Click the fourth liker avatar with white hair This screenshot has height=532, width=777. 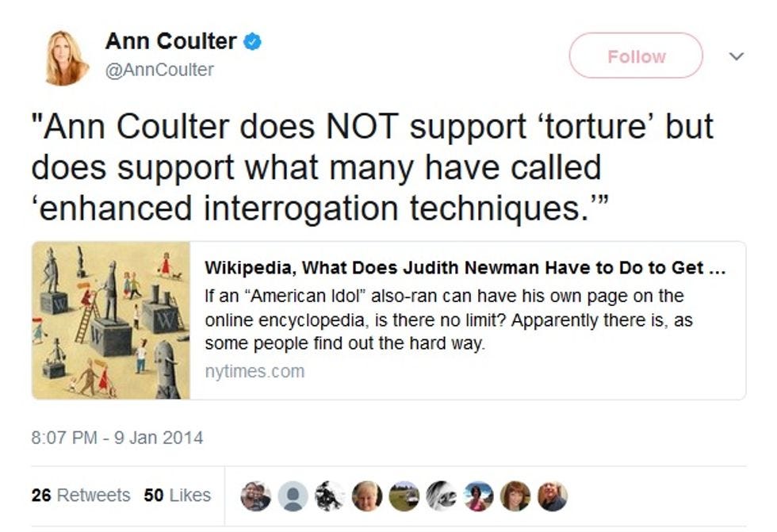(367, 496)
